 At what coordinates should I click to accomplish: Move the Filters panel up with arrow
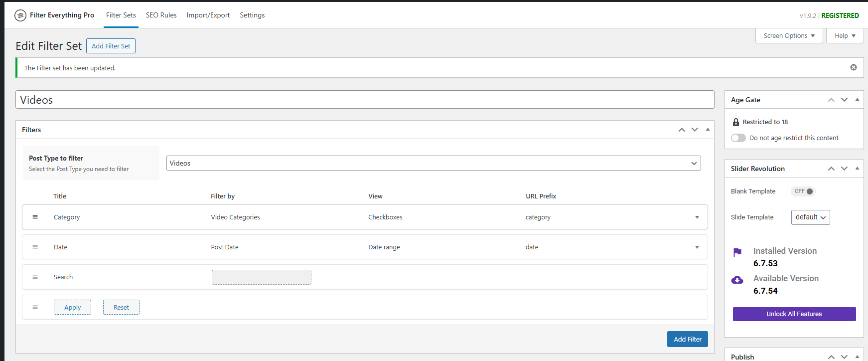[681, 130]
